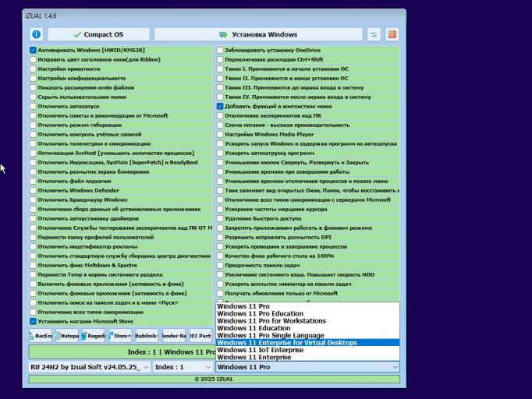
Task: Uncheck Добавить функций в контекстное меню
Action: pyautogui.click(x=220, y=107)
